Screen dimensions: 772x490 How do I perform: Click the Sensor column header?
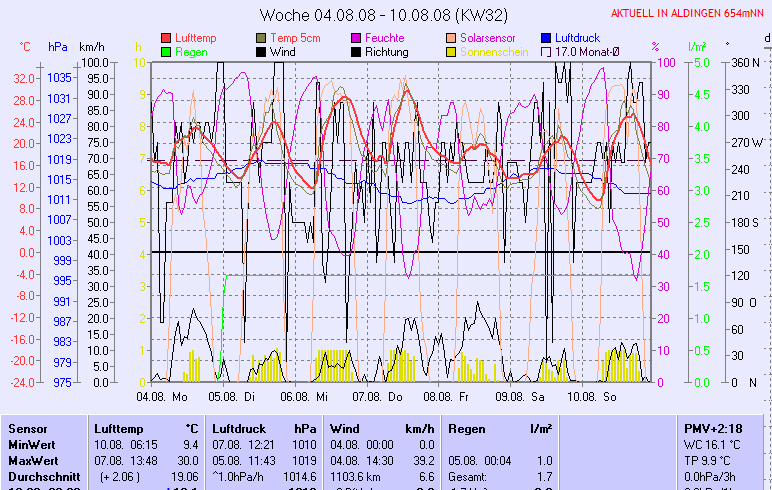[x=28, y=428]
